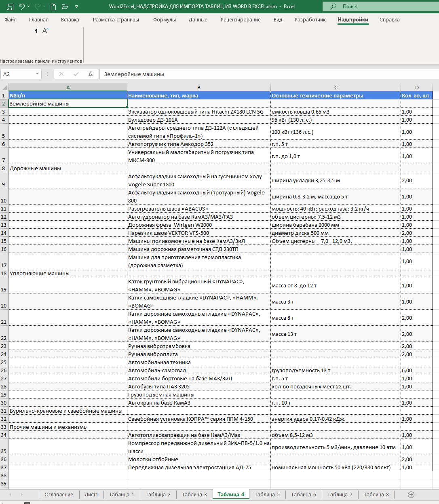Add a new sheet with plus button

[x=411, y=494]
